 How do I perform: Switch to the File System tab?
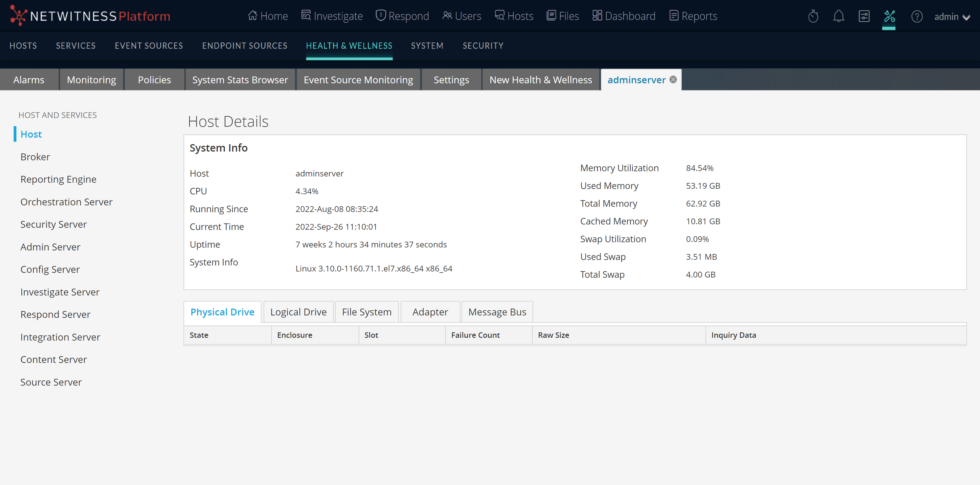click(x=366, y=312)
